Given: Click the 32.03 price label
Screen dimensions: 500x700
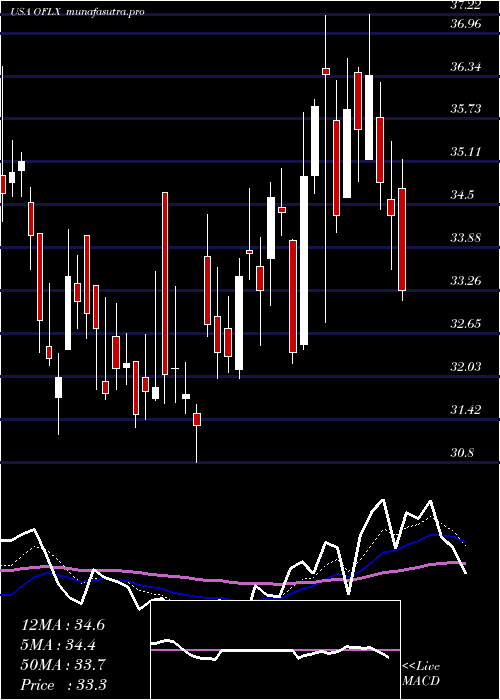Looking at the screenshot, I should (465, 367).
